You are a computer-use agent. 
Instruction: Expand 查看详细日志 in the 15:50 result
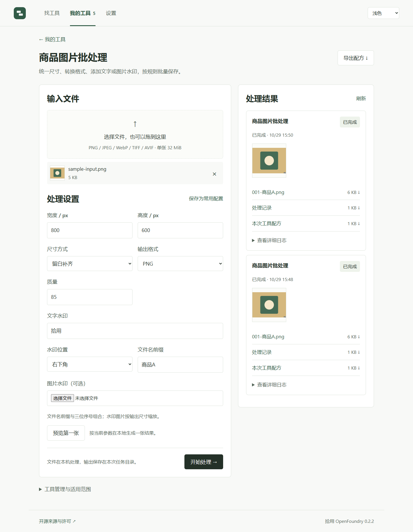pyautogui.click(x=269, y=240)
